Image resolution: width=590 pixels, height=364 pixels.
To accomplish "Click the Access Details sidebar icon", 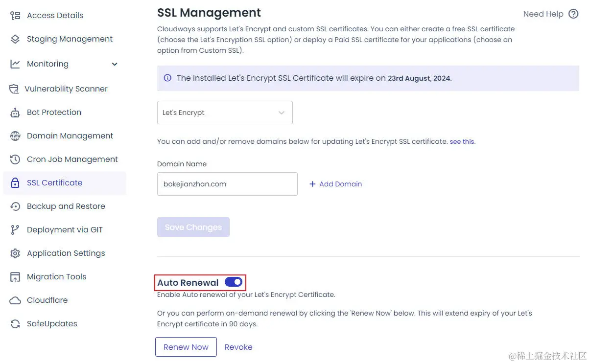I will pyautogui.click(x=15, y=16).
